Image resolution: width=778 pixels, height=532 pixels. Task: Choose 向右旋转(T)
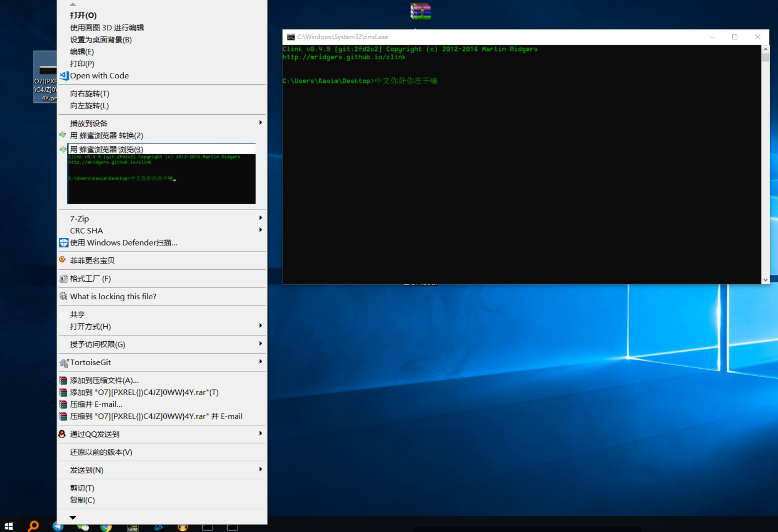pyautogui.click(x=162, y=94)
